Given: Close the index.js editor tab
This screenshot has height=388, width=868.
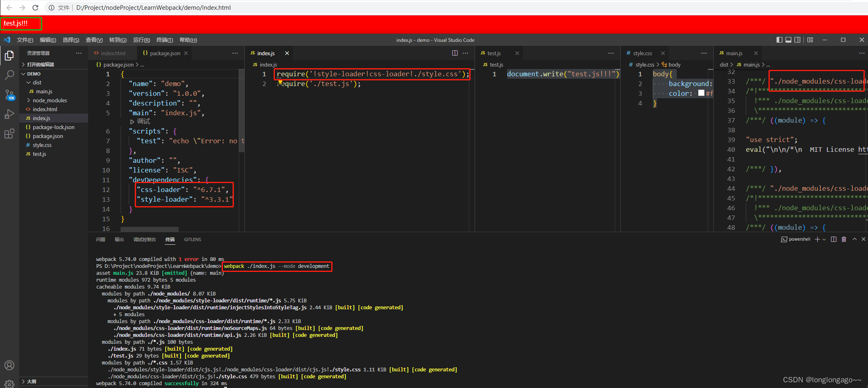Looking at the screenshot, I should (287, 53).
